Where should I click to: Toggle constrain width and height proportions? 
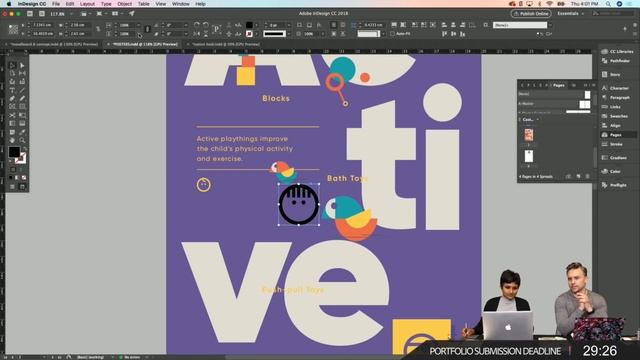[98, 29]
